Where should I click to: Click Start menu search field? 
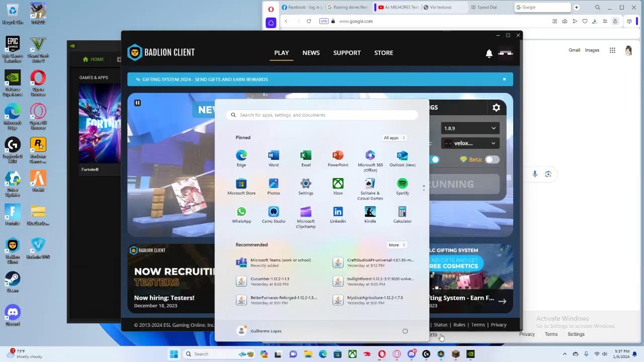point(322,115)
